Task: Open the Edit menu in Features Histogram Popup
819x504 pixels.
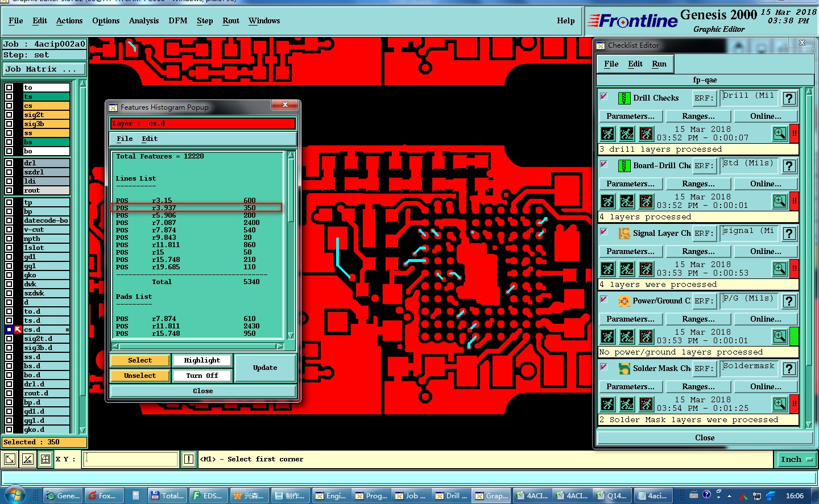Action: point(150,139)
